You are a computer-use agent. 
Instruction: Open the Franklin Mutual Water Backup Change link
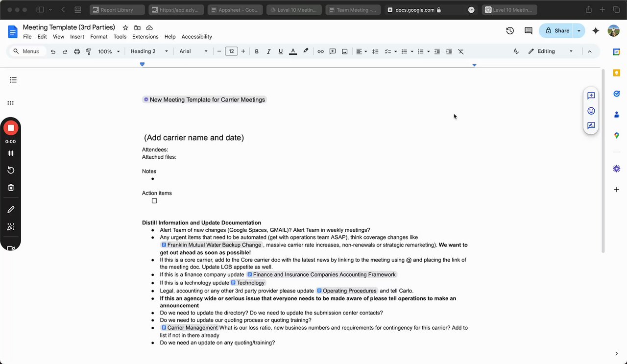(x=212, y=245)
